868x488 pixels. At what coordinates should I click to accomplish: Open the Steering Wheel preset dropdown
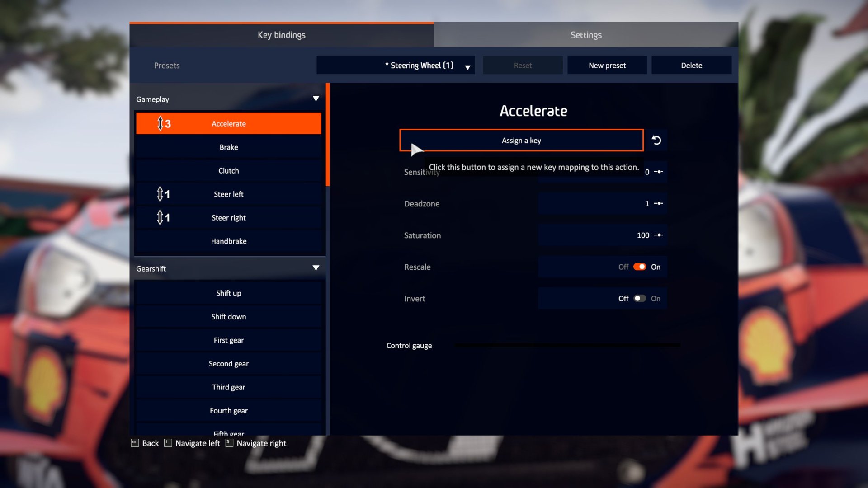tap(468, 66)
